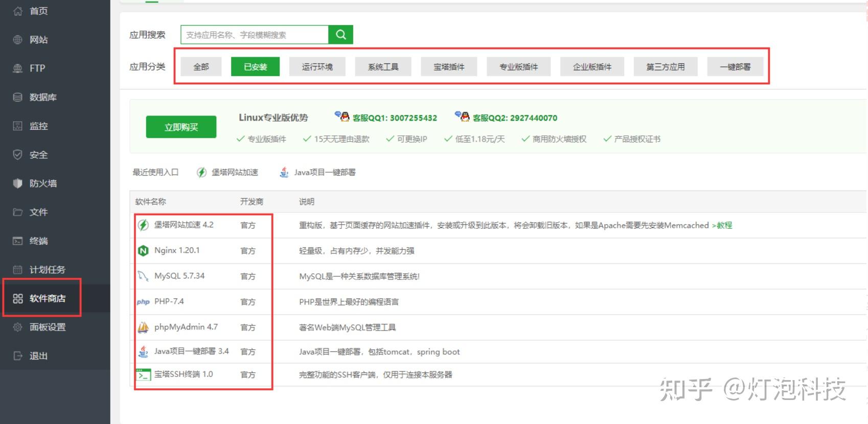868x424 pixels.
Task: Click the magnifier search button
Action: 341,35
